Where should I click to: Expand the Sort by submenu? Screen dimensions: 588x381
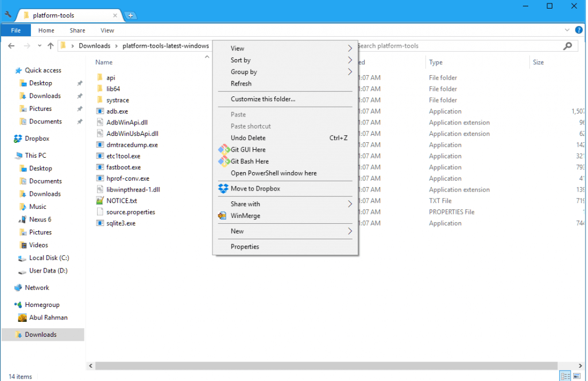285,60
